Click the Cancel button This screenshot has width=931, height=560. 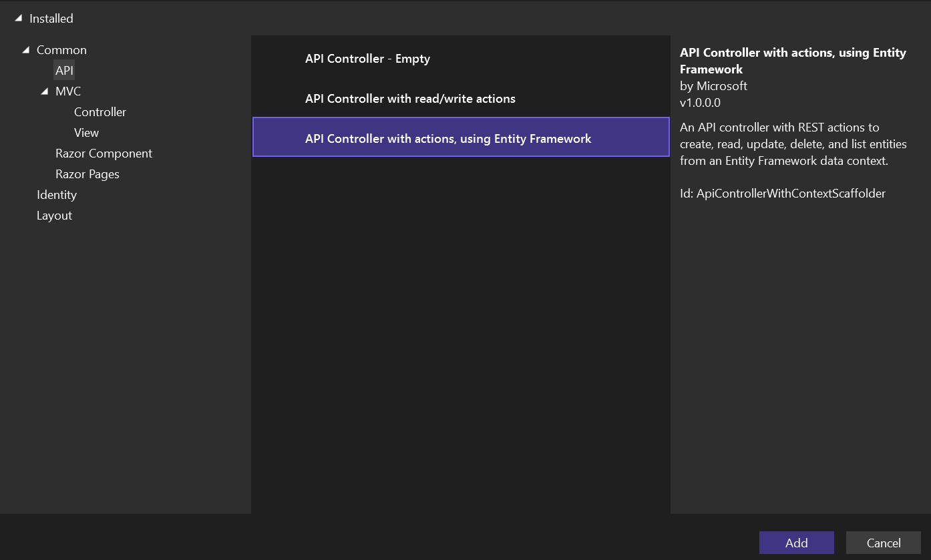point(884,543)
